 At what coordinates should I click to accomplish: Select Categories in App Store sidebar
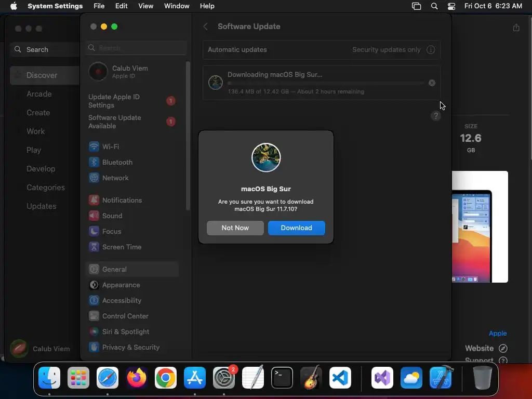[45, 187]
